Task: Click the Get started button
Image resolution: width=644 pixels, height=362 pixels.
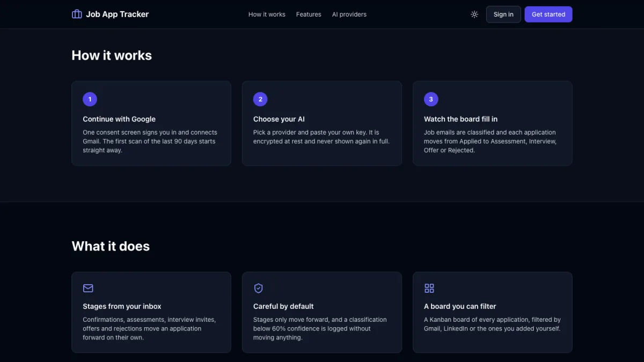Action: point(548,14)
